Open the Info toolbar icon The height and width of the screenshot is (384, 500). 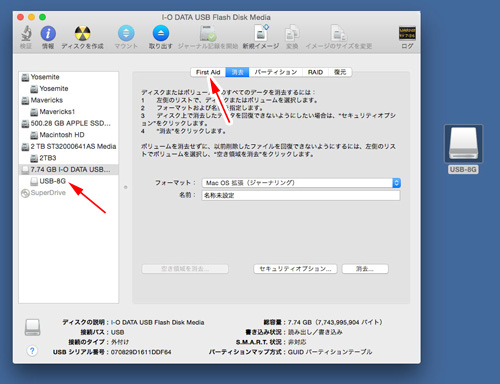click(48, 33)
